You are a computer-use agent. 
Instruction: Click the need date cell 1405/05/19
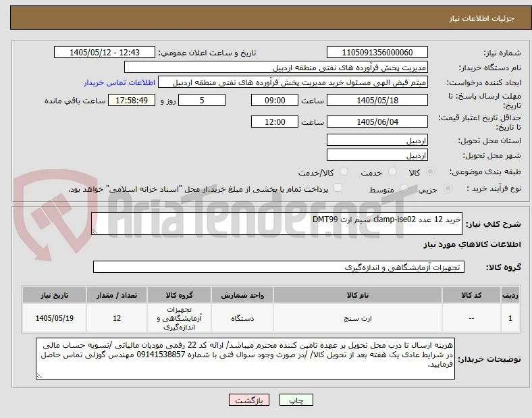pos(54,318)
